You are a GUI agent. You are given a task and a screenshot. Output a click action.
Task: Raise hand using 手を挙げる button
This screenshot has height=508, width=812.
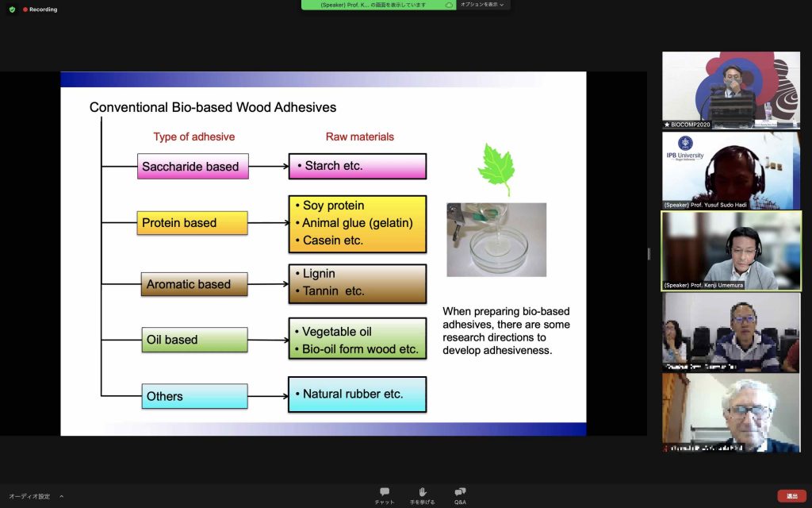tap(422, 495)
